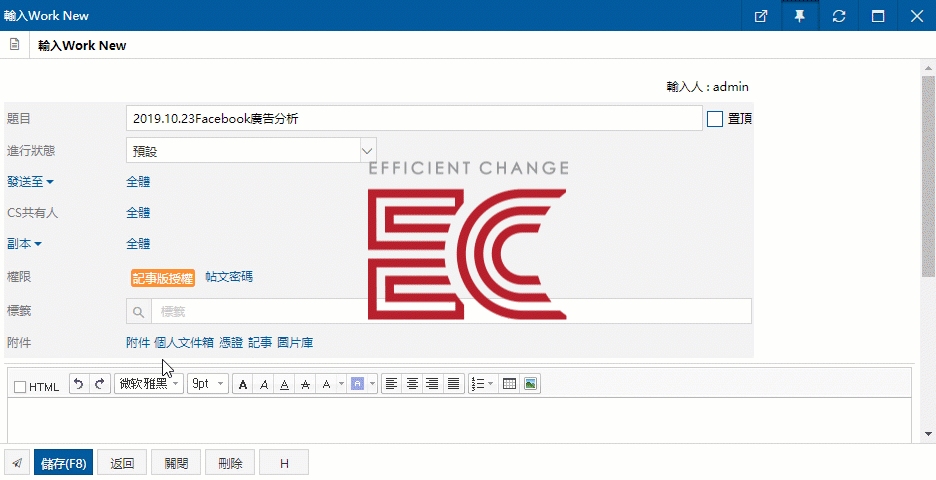This screenshot has width=936, height=480.
Task: Apply bold text formatting
Action: (x=242, y=384)
